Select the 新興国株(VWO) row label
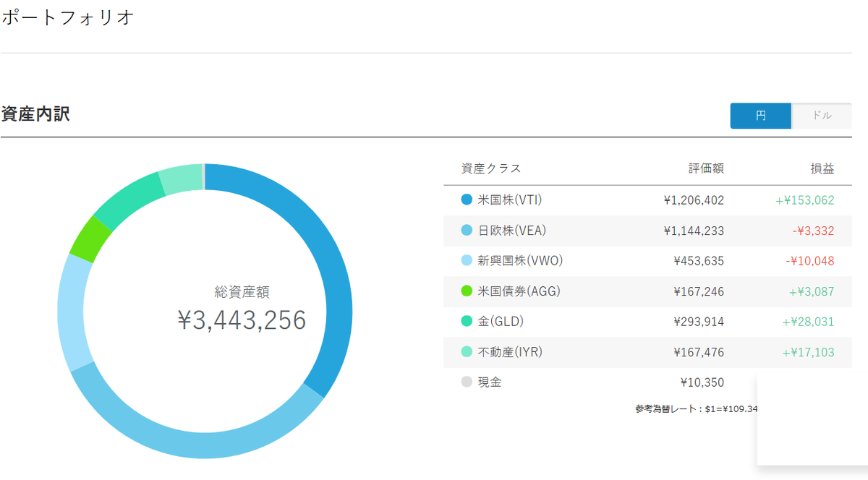This screenshot has width=868, height=480. [520, 261]
